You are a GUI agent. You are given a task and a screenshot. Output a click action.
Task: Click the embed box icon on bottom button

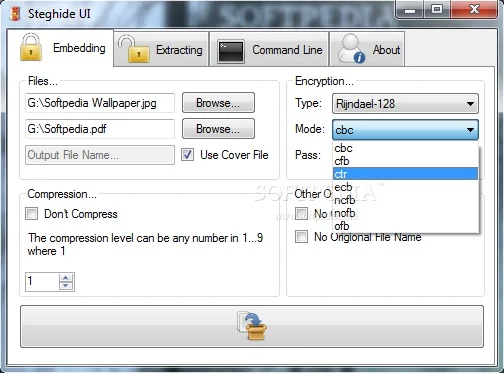pos(252,326)
